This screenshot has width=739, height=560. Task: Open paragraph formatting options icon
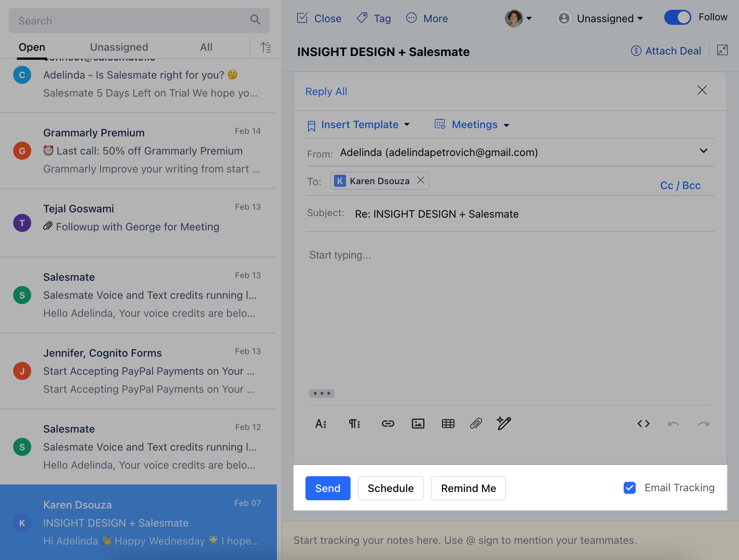tap(354, 424)
